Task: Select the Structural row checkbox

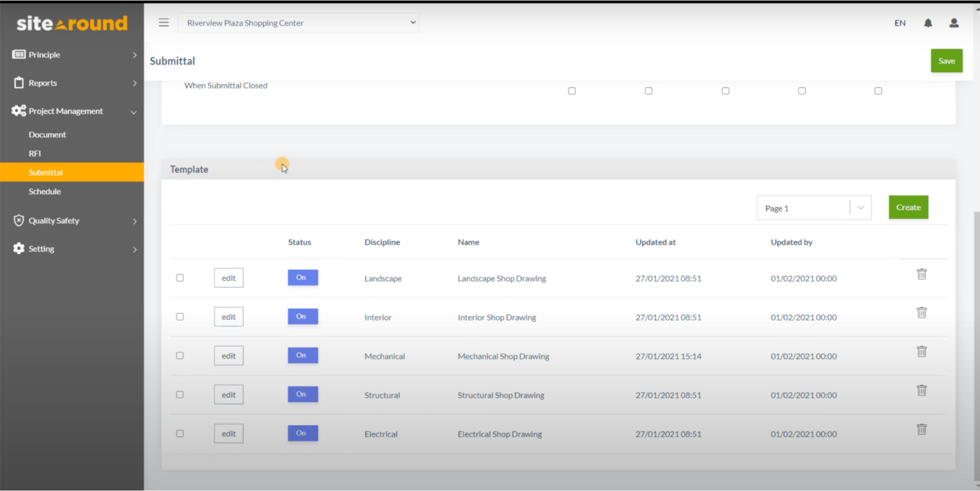Action: click(180, 394)
